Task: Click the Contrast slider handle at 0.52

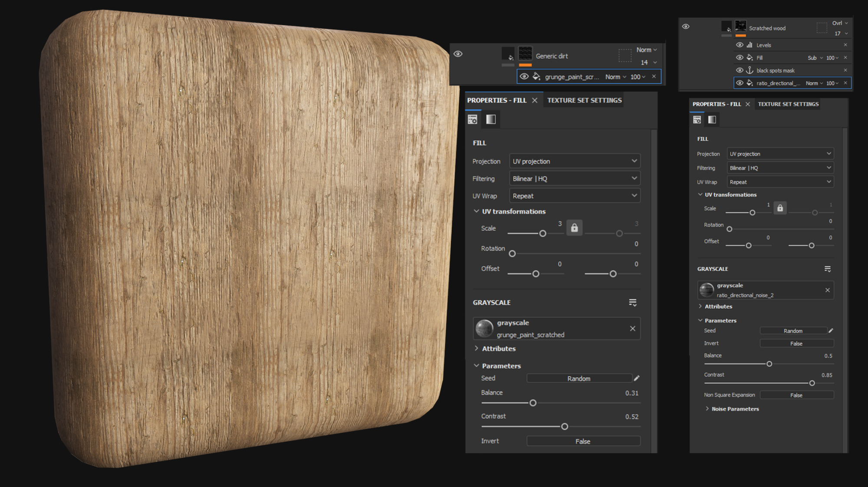Action: point(564,426)
